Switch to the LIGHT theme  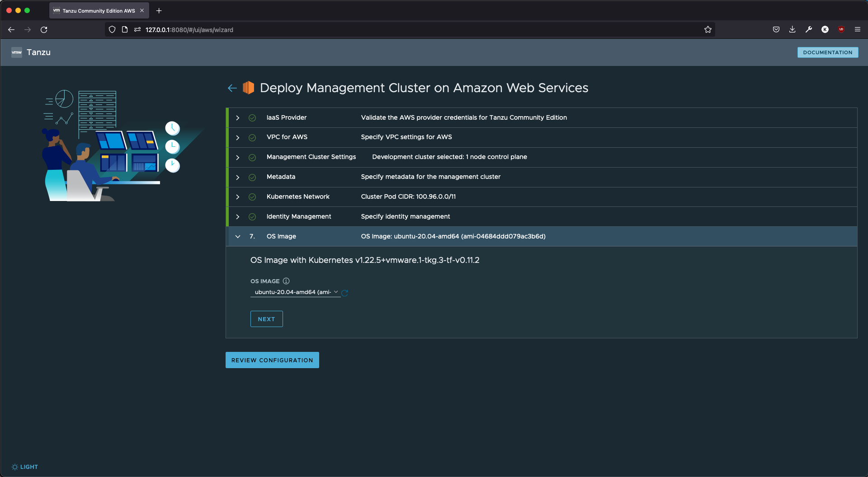coord(25,467)
